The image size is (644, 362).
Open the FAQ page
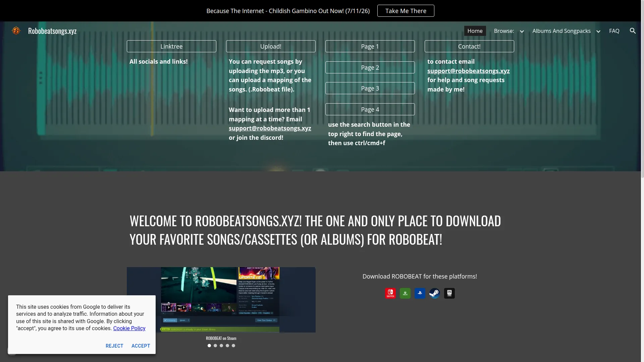[614, 31]
